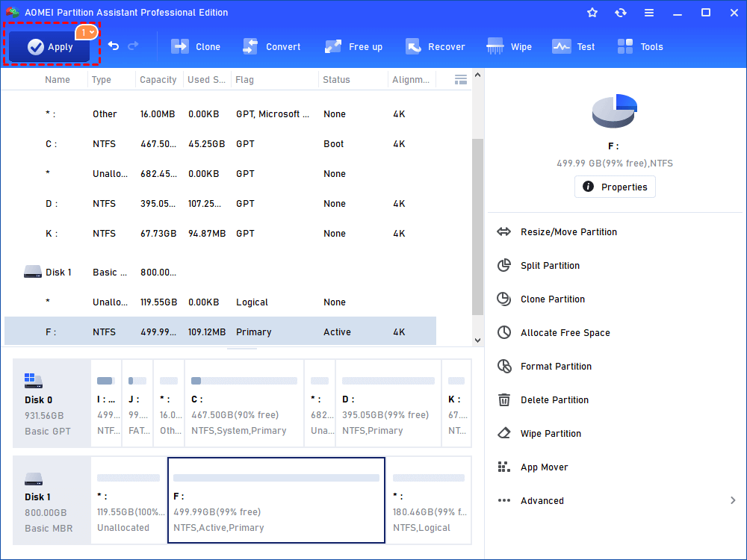
Task: Open the Clone menu
Action: [196, 46]
